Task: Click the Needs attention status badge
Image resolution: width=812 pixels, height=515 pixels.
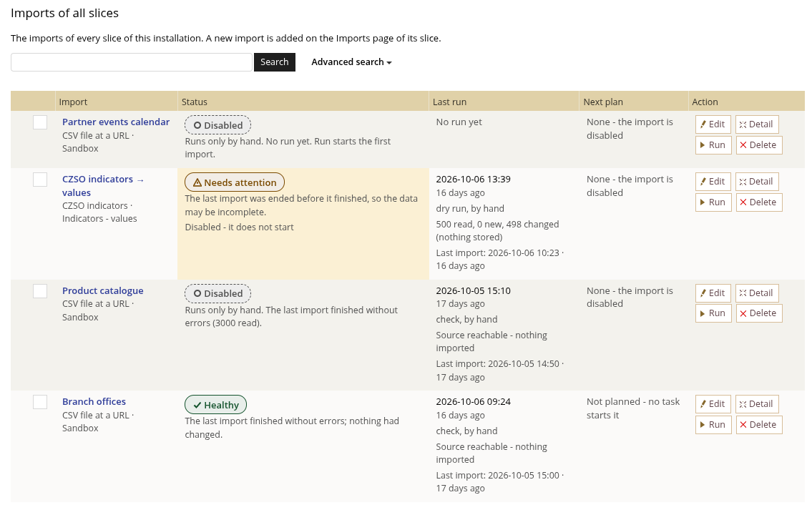Action: (x=235, y=182)
